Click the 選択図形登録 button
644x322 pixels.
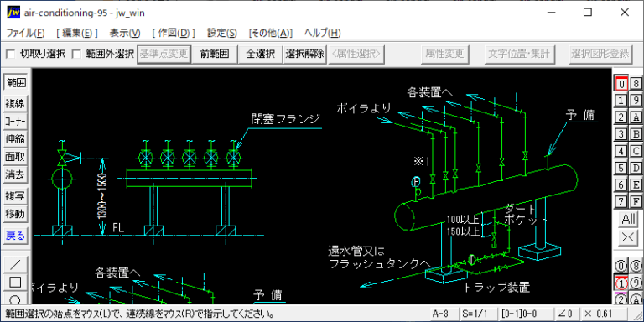tap(600, 54)
